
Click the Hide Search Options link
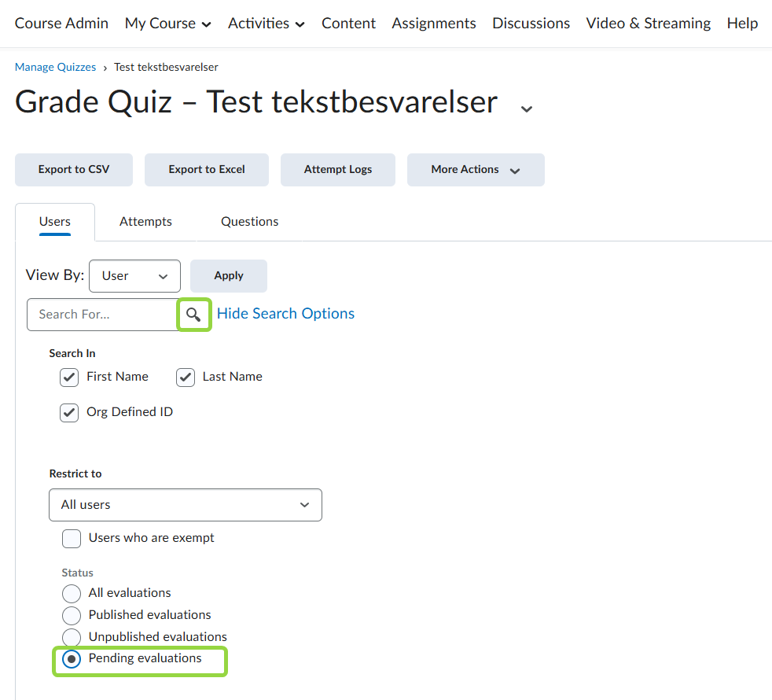point(285,314)
